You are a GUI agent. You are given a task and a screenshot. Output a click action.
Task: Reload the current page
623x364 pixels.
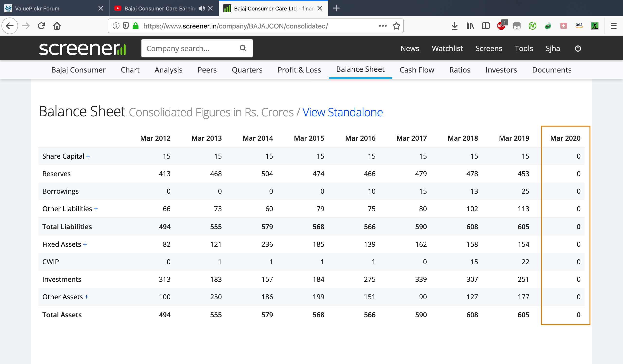[42, 26]
